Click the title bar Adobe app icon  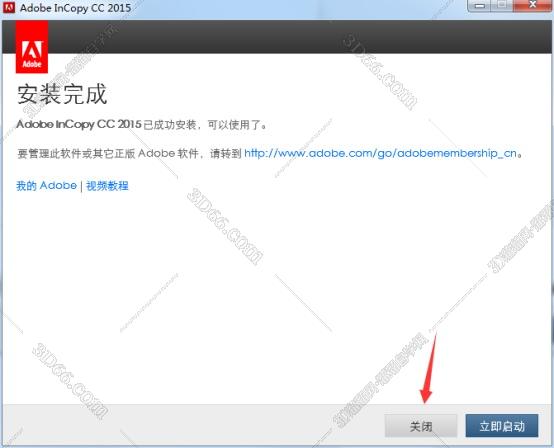click(8, 7)
